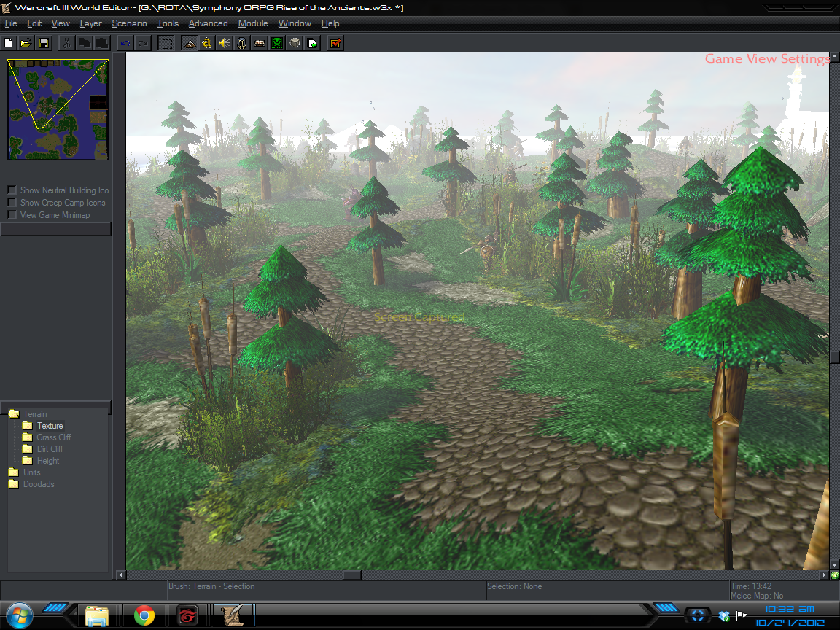Screen dimensions: 840x630
Task: Create a new map with the New icon
Action: [9, 43]
